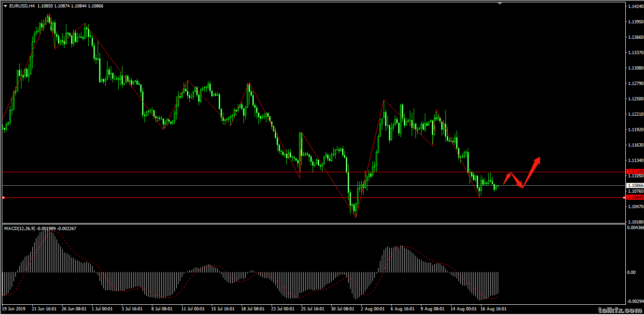Viewport: 644px width, 315px height.
Task: Click the 2 Aug 00:01 time label
Action: point(373,308)
